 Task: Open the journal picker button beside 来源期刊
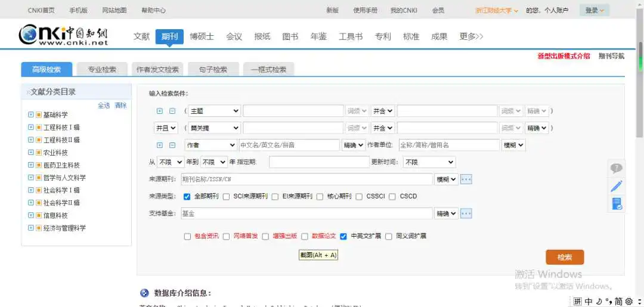[466, 179]
